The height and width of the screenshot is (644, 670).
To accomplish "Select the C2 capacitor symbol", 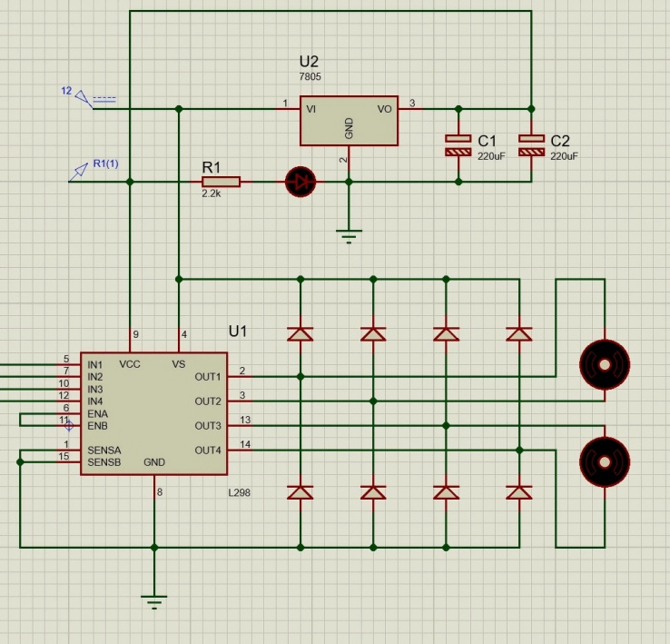I will pyautogui.click(x=531, y=145).
